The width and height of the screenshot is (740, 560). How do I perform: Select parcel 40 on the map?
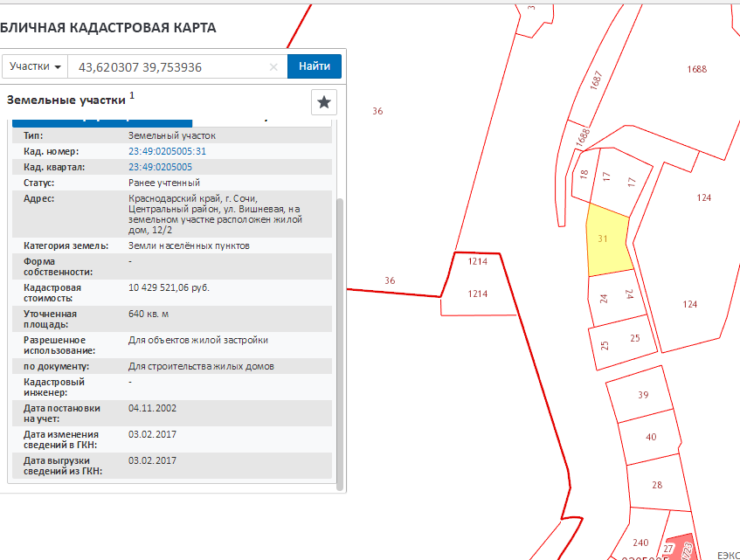pyautogui.click(x=649, y=438)
